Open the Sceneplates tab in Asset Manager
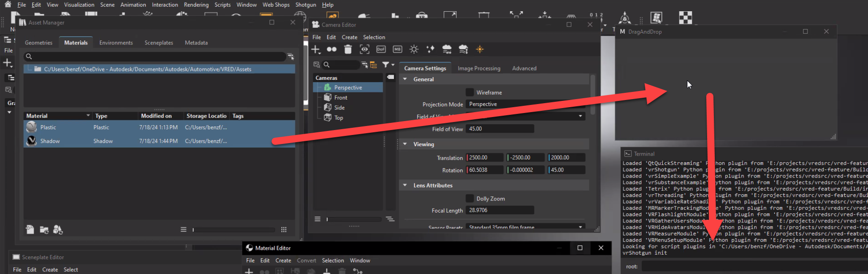 pos(159,43)
